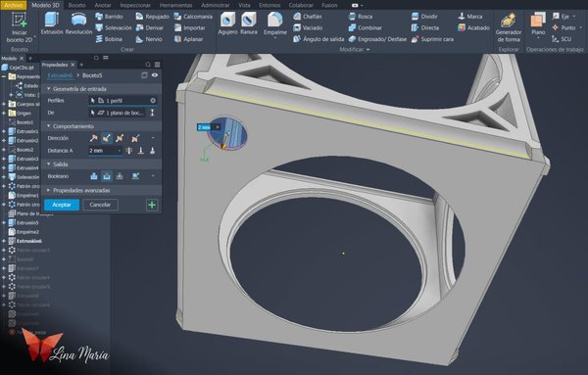Select the Nervio rib tool
Image resolution: width=588 pixels, height=375 pixels.
[149, 39]
